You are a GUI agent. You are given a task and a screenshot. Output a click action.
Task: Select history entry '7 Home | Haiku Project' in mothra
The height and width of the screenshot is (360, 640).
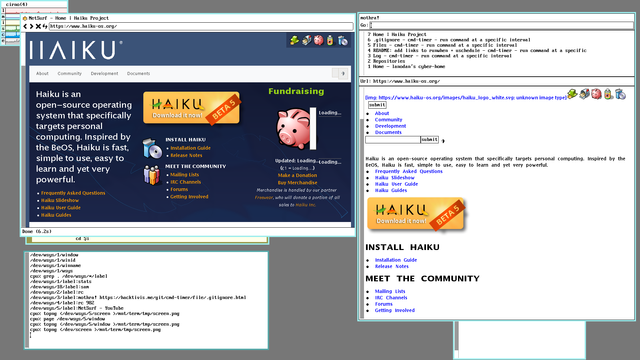coord(397,35)
